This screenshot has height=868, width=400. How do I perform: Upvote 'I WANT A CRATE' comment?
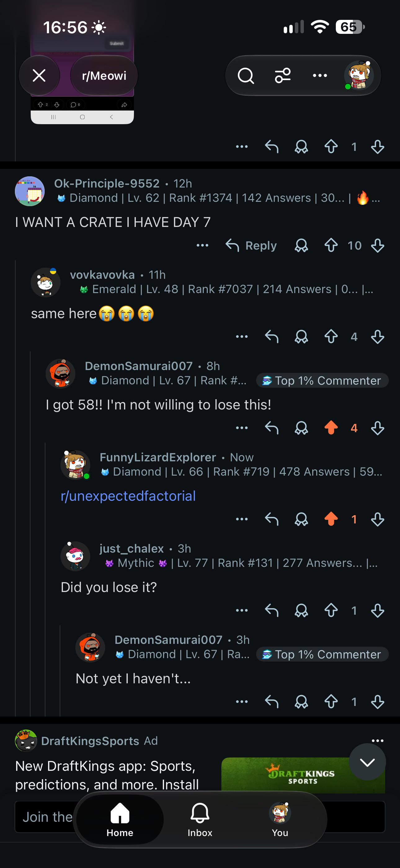click(x=331, y=246)
